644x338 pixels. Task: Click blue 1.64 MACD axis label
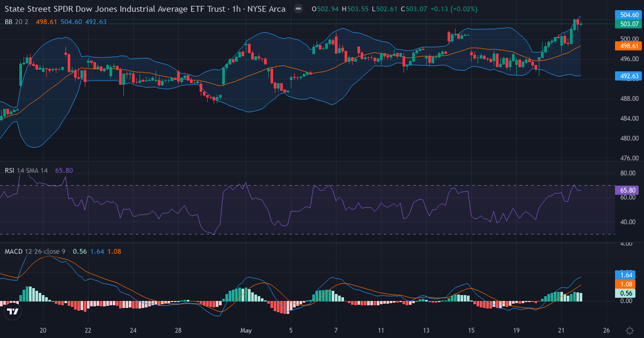[625, 274]
